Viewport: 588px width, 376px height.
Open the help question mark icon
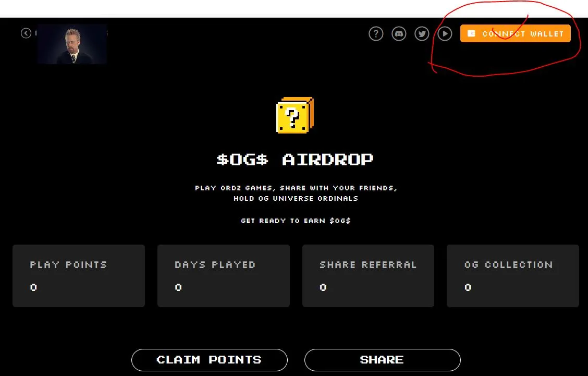376,34
